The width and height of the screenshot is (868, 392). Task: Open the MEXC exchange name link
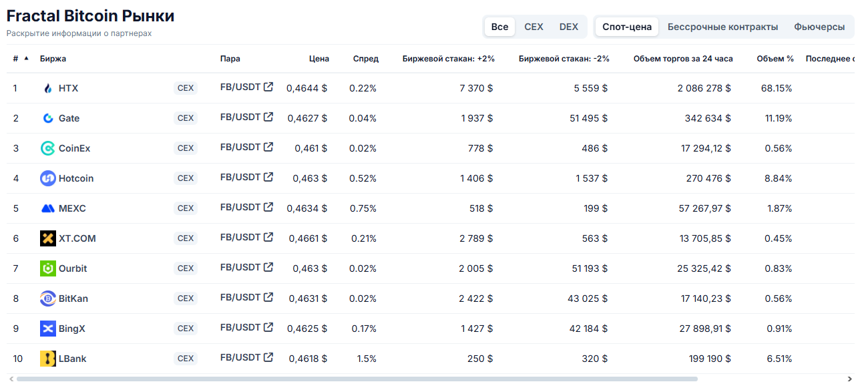[x=72, y=208]
